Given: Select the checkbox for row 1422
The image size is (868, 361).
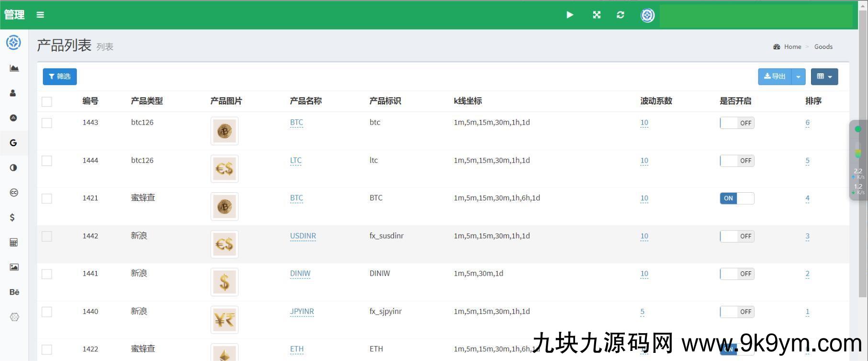Looking at the screenshot, I should click(47, 349).
